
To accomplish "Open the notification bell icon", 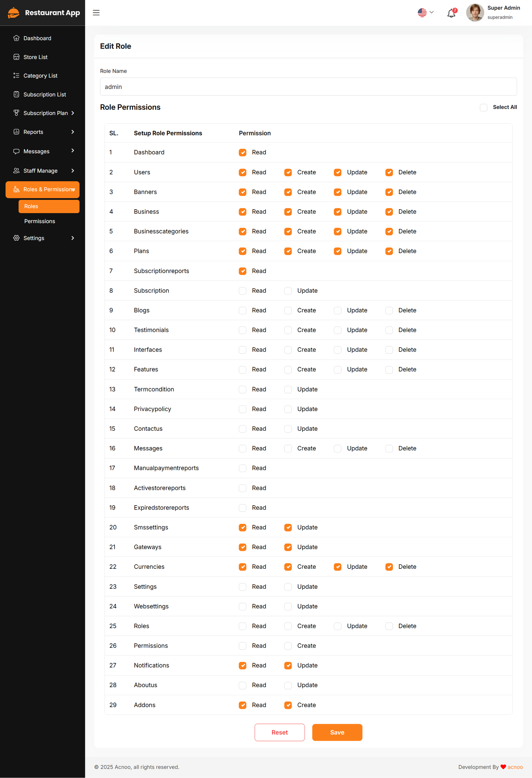I will (x=451, y=13).
